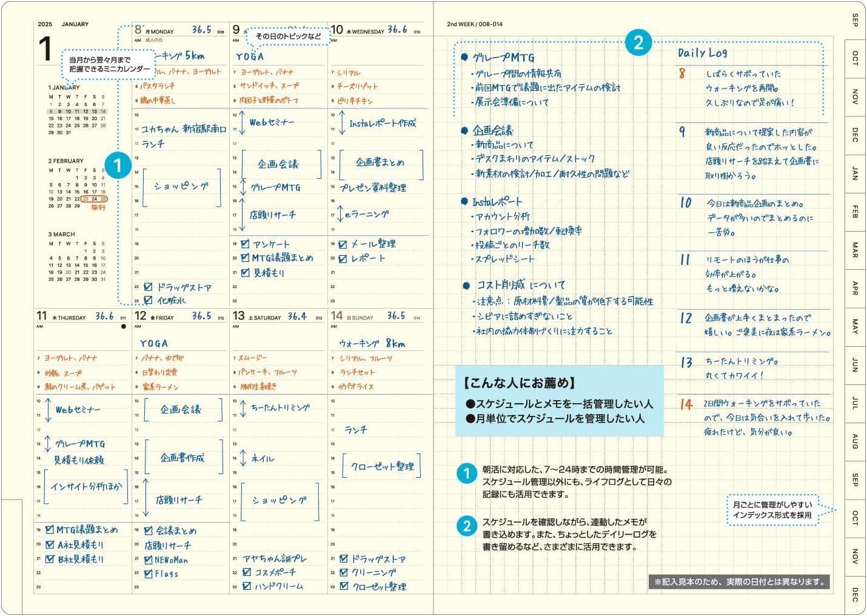Click the ガパオライス meal entry

[356, 387]
